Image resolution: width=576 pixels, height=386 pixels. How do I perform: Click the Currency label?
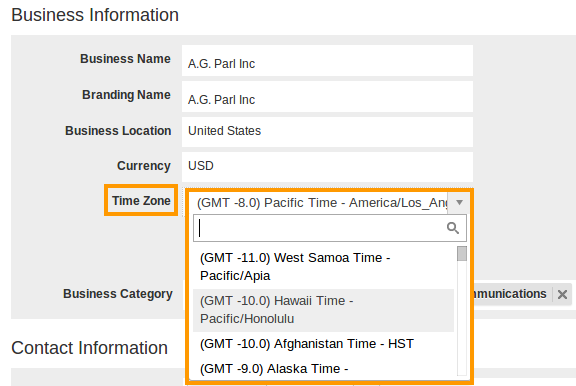[144, 166]
